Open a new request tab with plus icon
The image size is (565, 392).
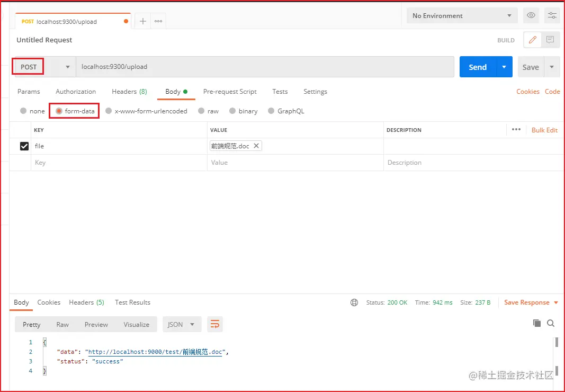(142, 21)
